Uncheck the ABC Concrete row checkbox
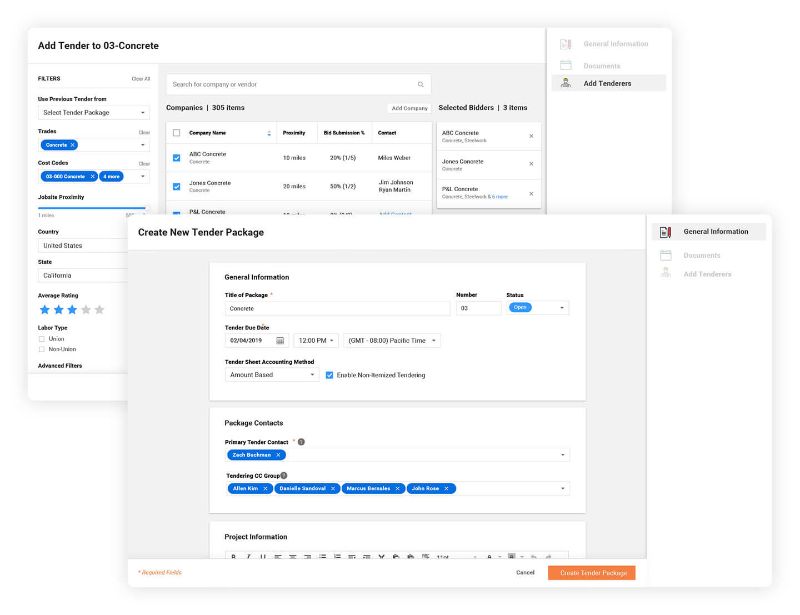The image size is (800, 615). coord(177,157)
